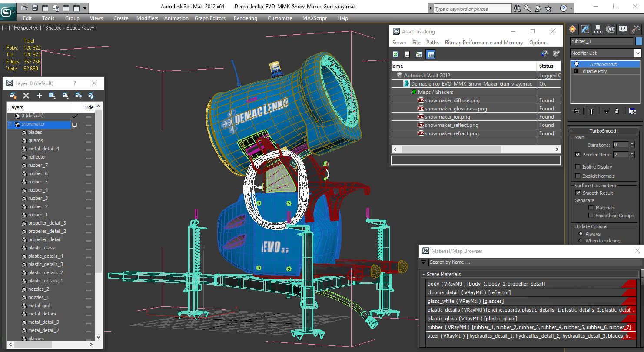Click Table View icon in Asset Tracking

[x=431, y=54]
